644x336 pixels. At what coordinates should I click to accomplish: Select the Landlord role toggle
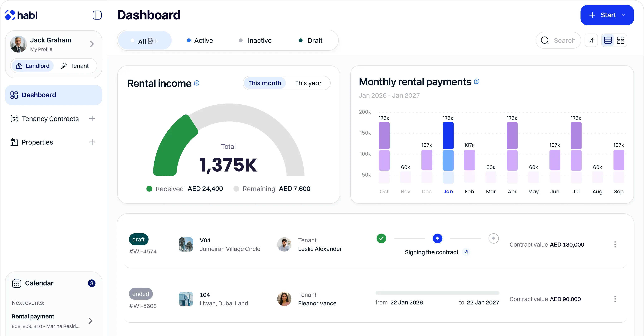(33, 66)
